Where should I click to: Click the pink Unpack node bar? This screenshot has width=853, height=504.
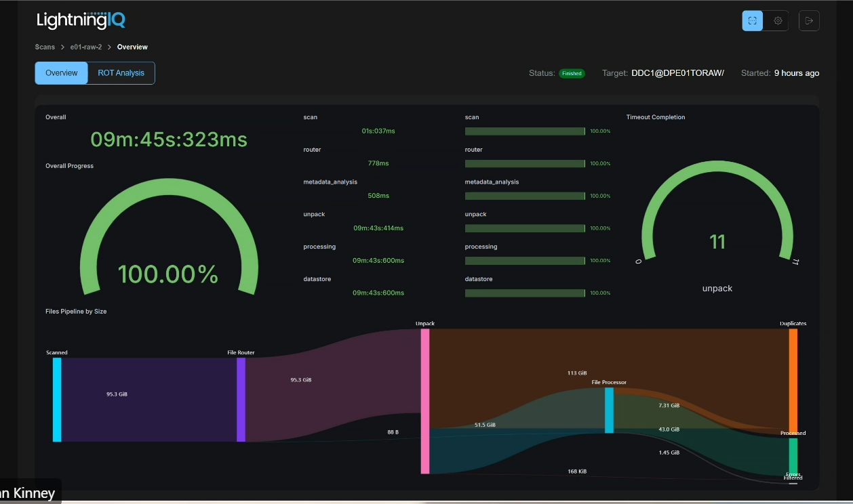(425, 401)
